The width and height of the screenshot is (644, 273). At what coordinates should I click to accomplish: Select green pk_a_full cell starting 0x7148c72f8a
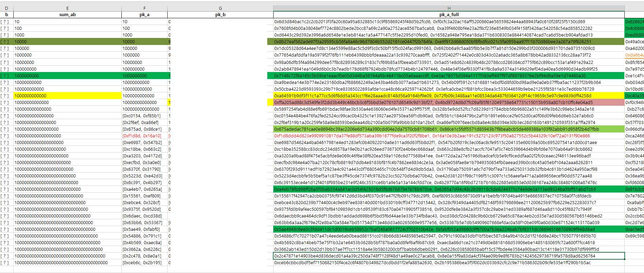pyautogui.click(x=449, y=76)
